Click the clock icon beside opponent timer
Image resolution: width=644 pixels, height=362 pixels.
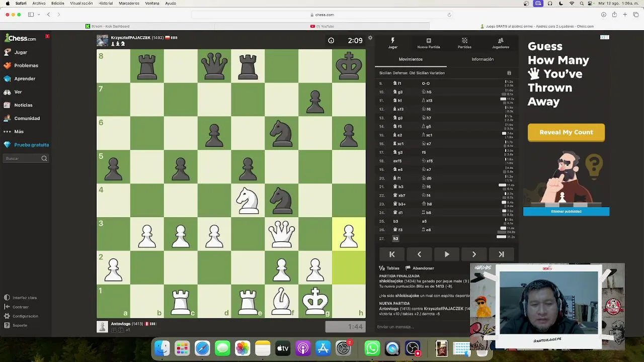click(x=331, y=41)
